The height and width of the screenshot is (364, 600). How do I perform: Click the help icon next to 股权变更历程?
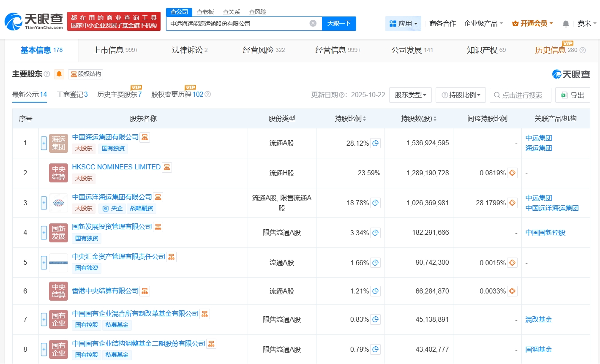point(208,95)
